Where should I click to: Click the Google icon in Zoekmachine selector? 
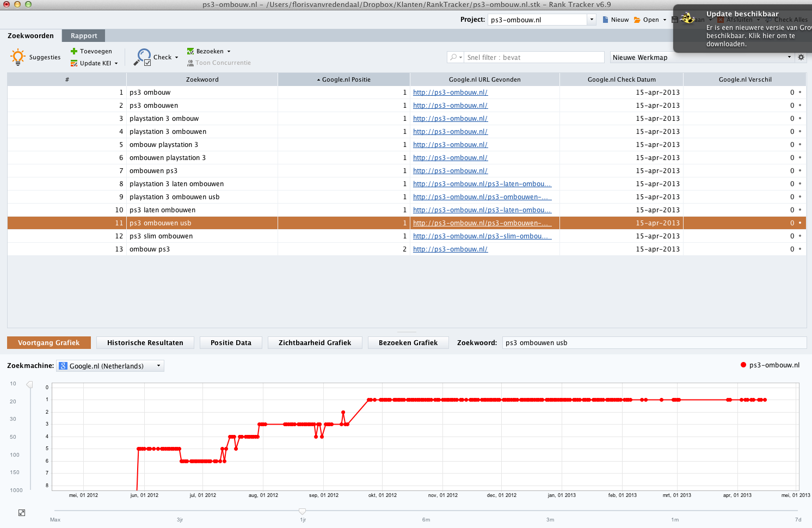click(63, 366)
